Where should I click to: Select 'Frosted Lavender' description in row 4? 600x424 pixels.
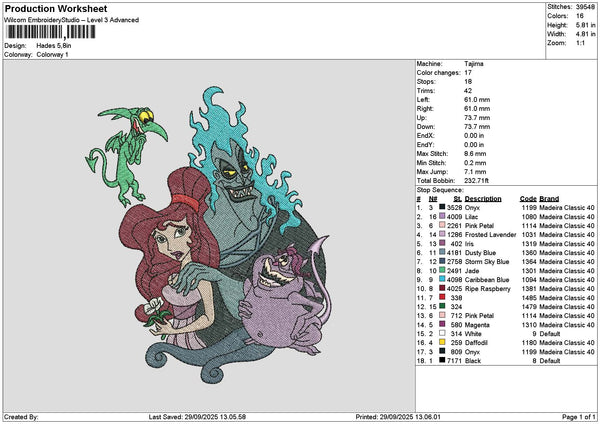(x=491, y=235)
